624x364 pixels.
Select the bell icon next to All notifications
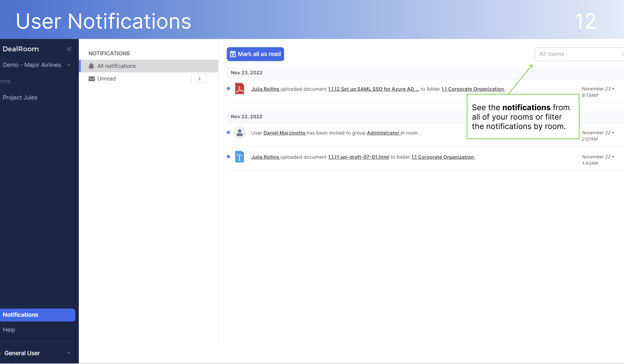tap(91, 66)
